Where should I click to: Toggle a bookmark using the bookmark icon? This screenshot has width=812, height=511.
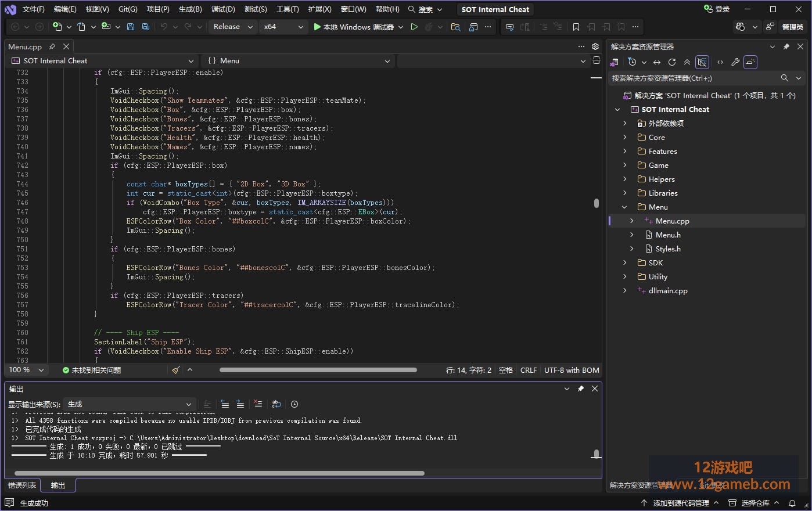coord(576,27)
